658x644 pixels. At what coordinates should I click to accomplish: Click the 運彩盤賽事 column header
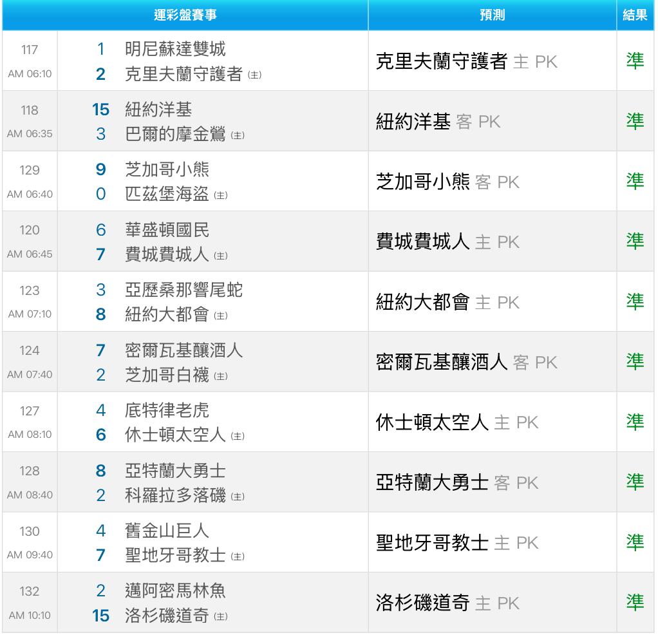[x=185, y=15]
